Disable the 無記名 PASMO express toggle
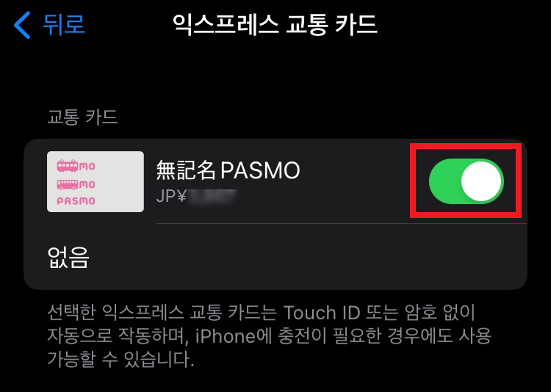This screenshot has width=551, height=392. coord(467,181)
